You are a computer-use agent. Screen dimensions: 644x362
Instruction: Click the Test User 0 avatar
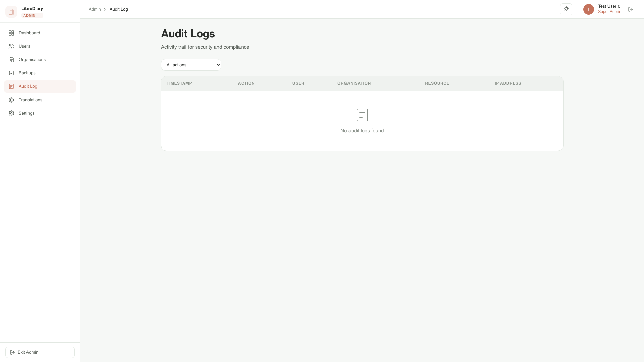click(588, 9)
